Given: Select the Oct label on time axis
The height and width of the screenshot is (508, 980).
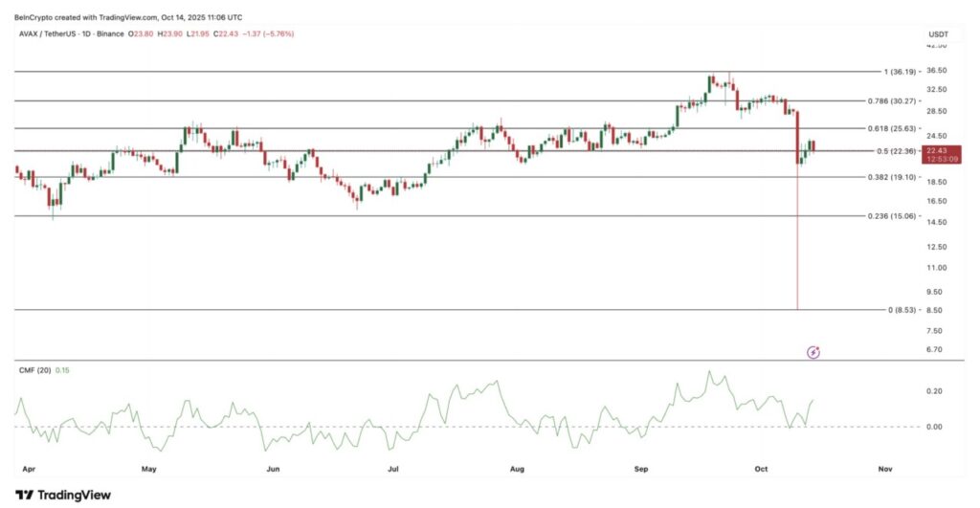Looking at the screenshot, I should [x=761, y=470].
